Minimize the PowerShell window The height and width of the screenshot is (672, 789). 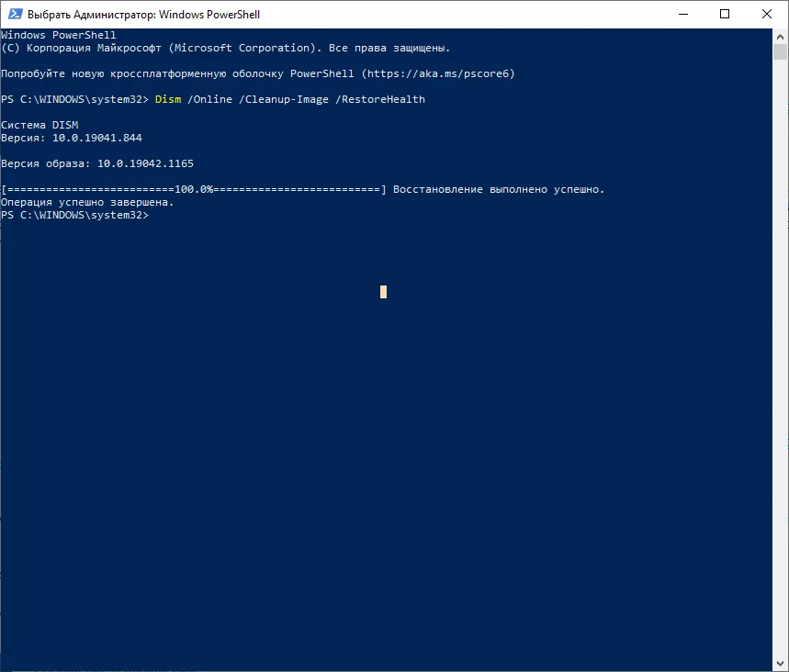click(682, 14)
